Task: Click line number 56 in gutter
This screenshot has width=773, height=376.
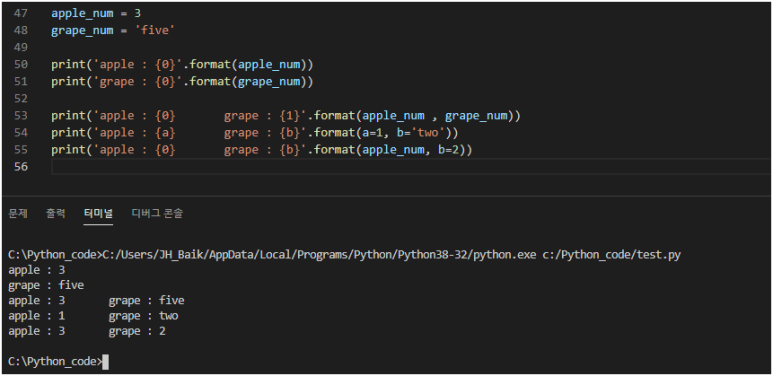Action: click(21, 167)
